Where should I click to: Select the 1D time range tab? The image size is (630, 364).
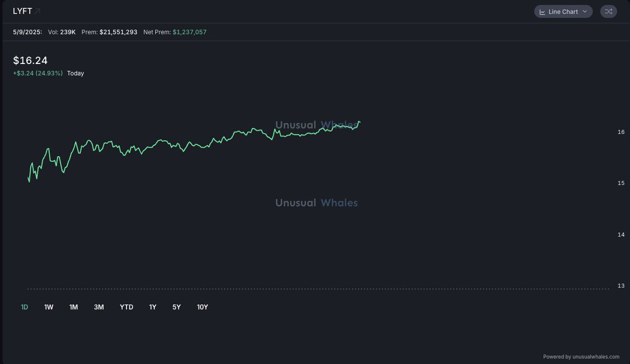(x=24, y=307)
